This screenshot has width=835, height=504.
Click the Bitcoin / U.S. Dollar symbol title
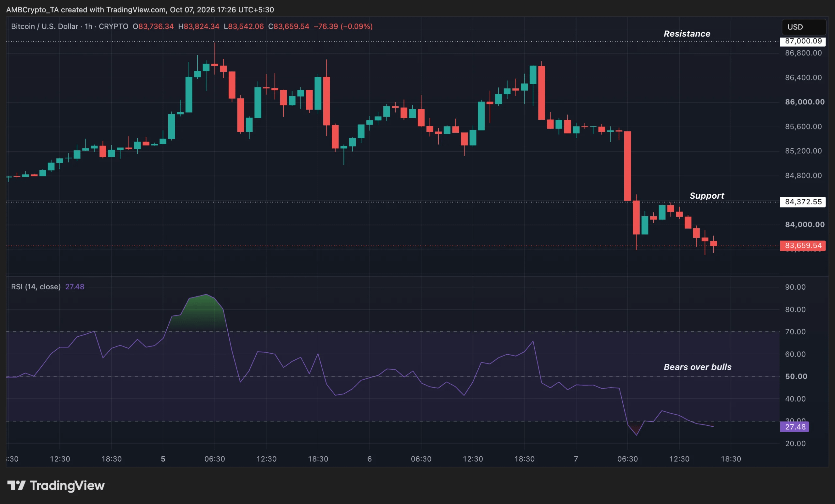pyautogui.click(x=44, y=26)
